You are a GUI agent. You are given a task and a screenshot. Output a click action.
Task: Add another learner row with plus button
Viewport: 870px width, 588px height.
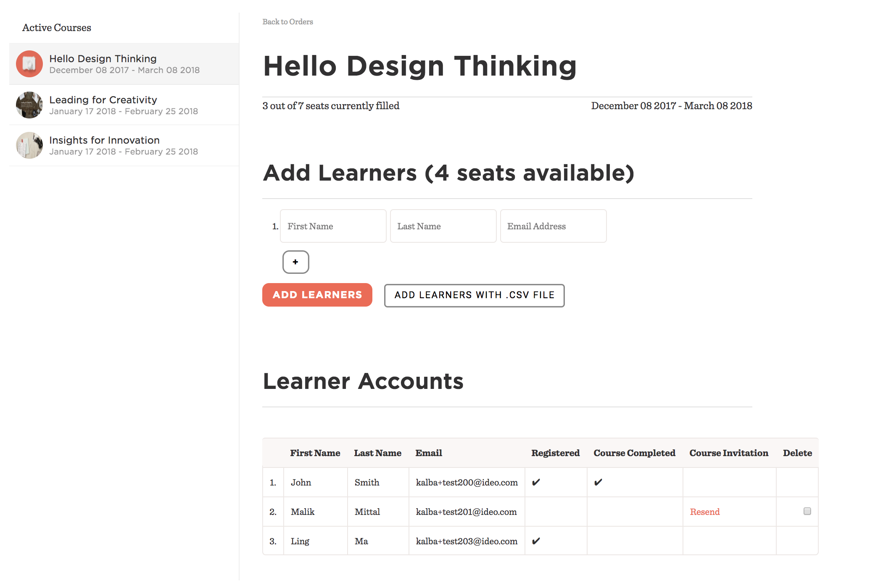(295, 262)
